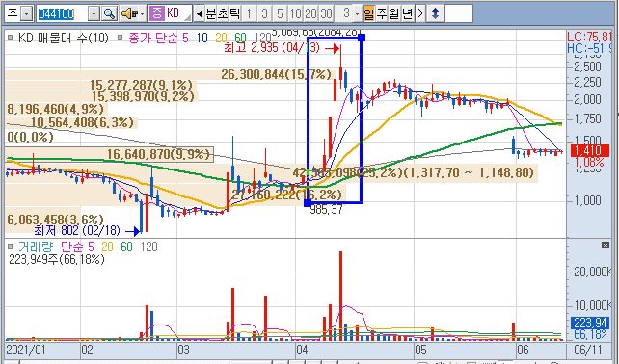The height and width of the screenshot is (364, 619).
Task: Click the gray 120 in volume legend
Action: pyautogui.click(x=148, y=247)
